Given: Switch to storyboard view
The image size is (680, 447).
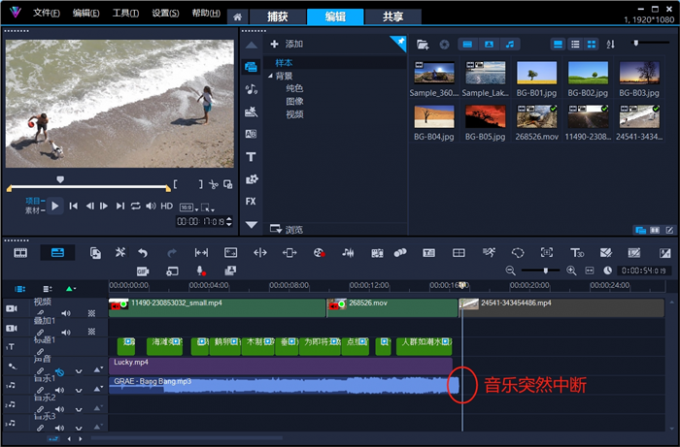Looking at the screenshot, I should point(20,253).
